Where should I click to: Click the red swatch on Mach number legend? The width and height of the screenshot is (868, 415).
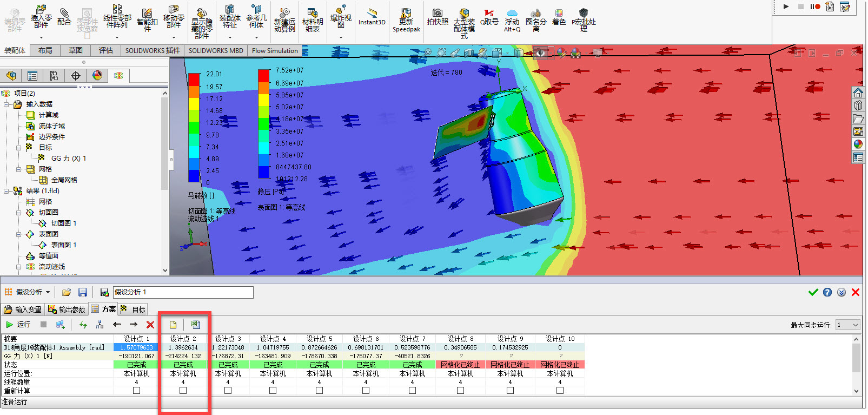[194, 80]
